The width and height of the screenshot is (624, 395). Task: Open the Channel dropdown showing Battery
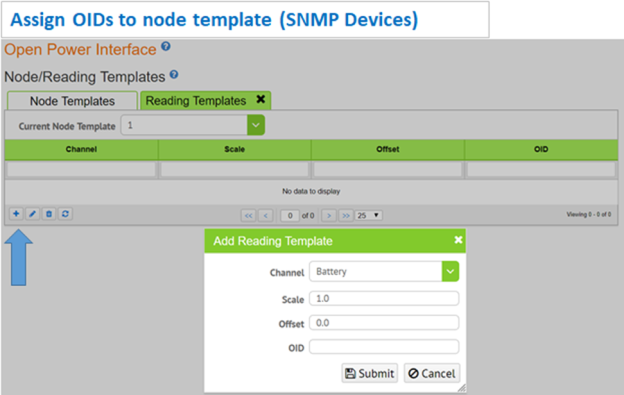tap(450, 272)
